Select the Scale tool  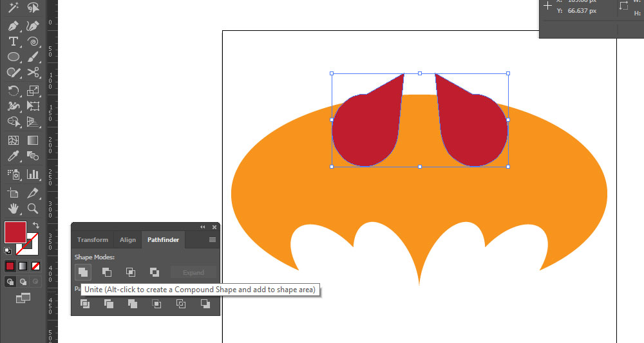(33, 90)
